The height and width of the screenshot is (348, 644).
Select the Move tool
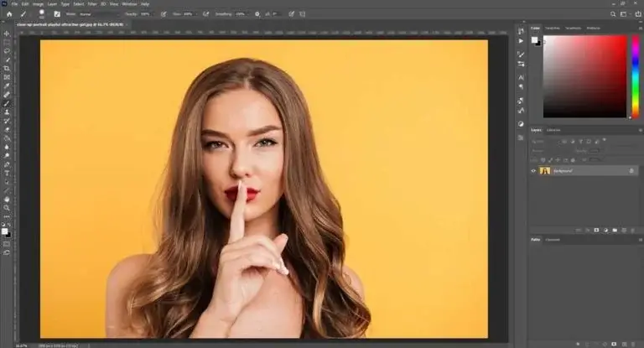pos(7,34)
